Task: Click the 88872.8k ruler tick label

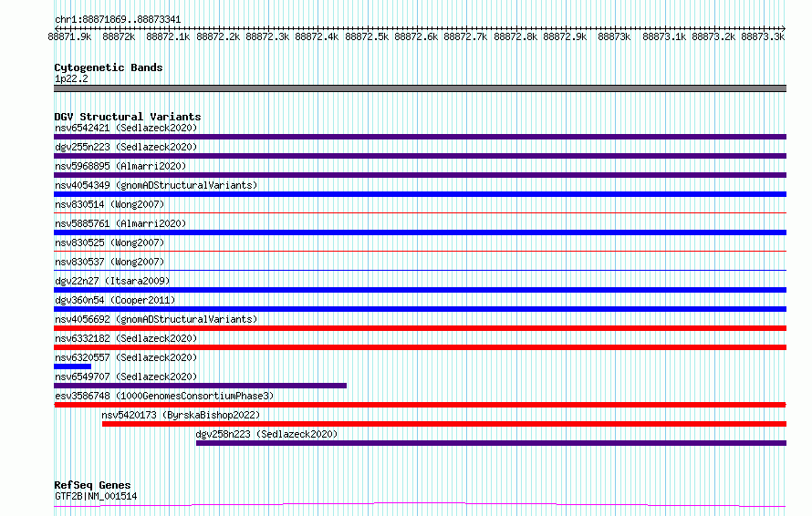Action: [x=515, y=36]
